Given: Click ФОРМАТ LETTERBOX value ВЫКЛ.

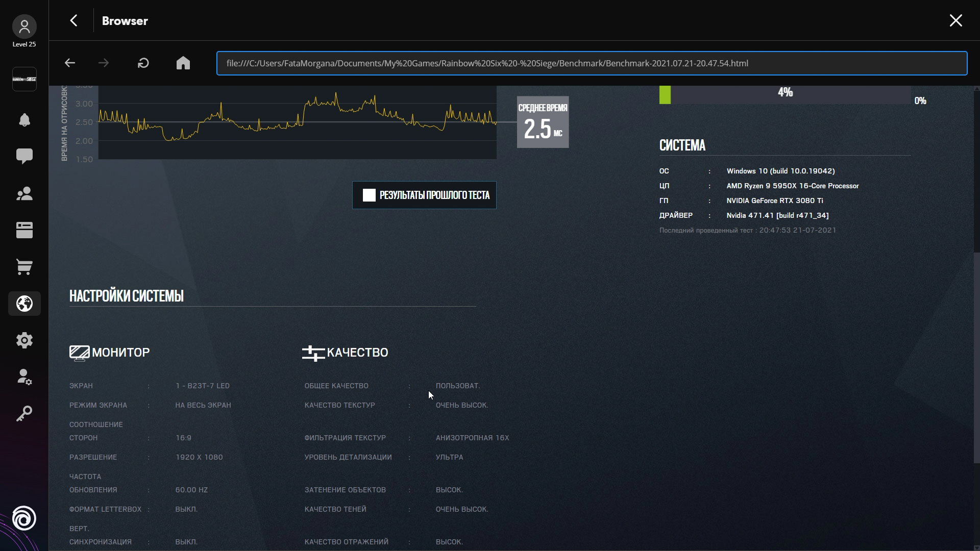Looking at the screenshot, I should pos(186,509).
